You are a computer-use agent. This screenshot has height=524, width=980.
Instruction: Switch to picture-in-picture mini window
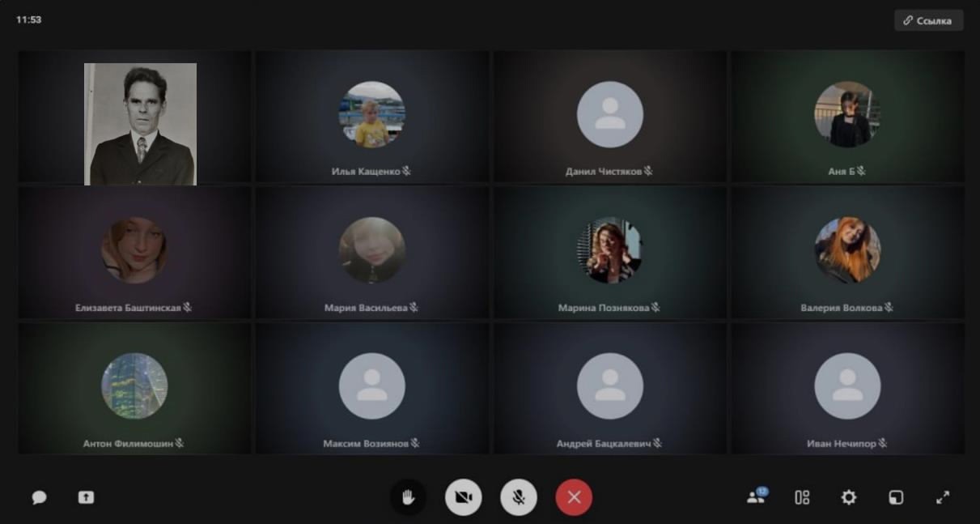tap(896, 497)
